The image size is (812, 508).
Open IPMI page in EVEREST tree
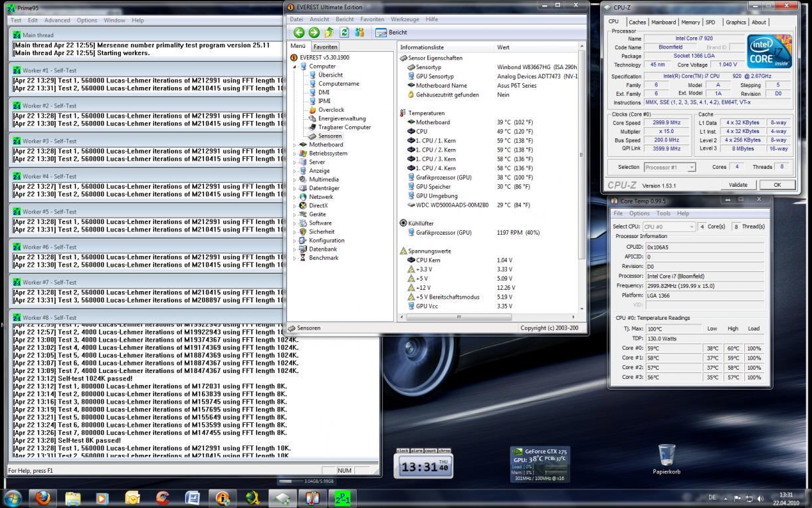pos(324,101)
